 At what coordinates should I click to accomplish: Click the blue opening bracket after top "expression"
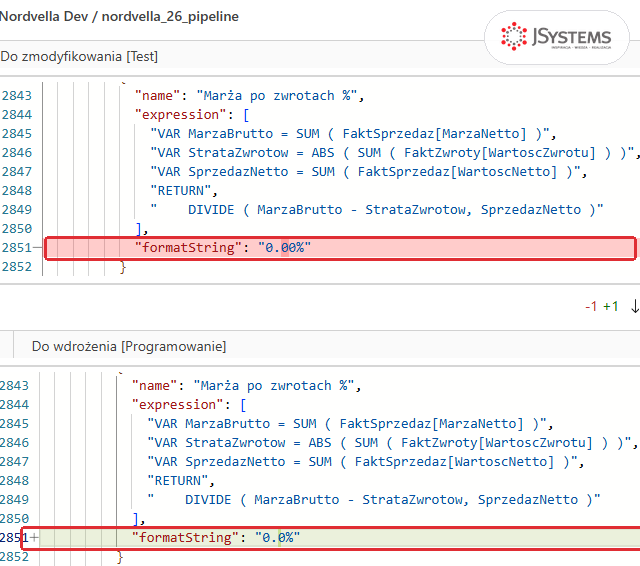(246, 115)
